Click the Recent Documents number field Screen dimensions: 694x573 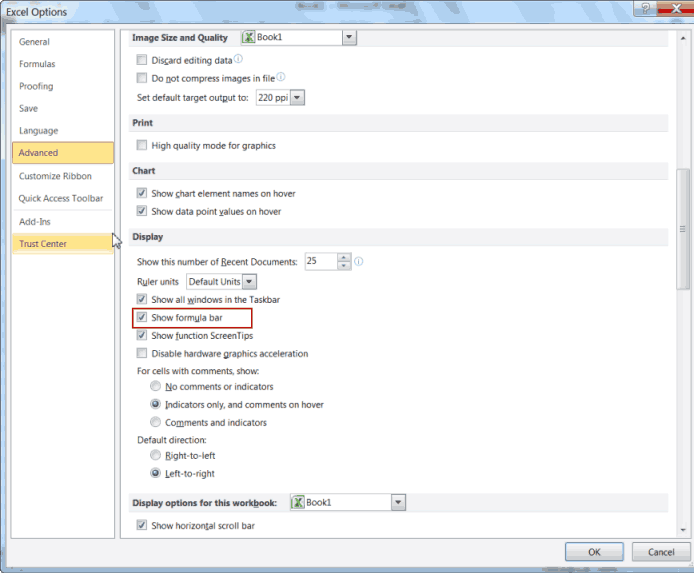pos(321,261)
